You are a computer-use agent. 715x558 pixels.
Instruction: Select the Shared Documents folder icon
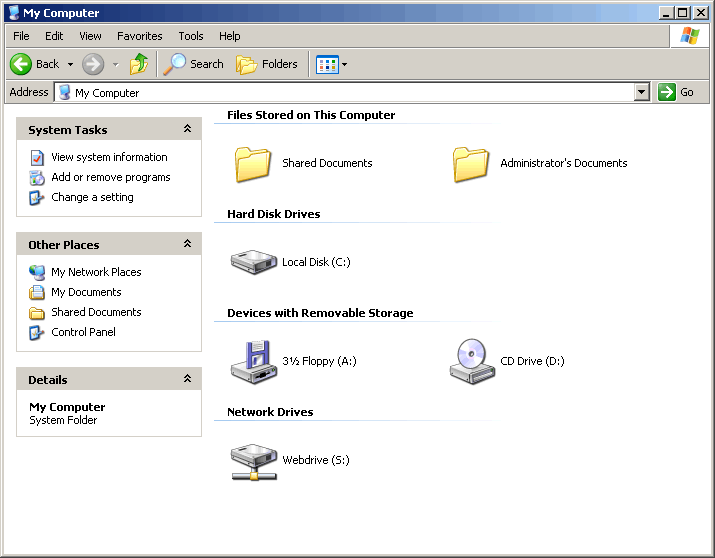tap(253, 163)
